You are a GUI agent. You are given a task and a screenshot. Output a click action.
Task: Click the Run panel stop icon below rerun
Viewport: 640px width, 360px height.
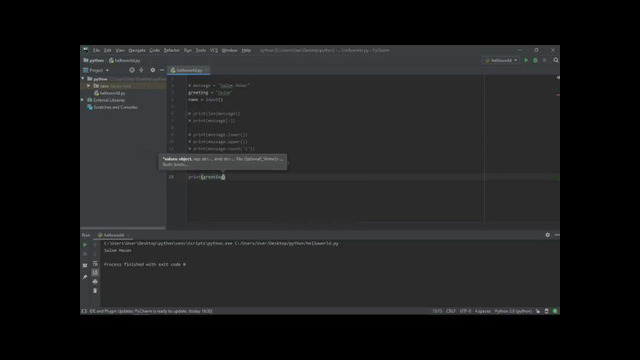point(85,254)
